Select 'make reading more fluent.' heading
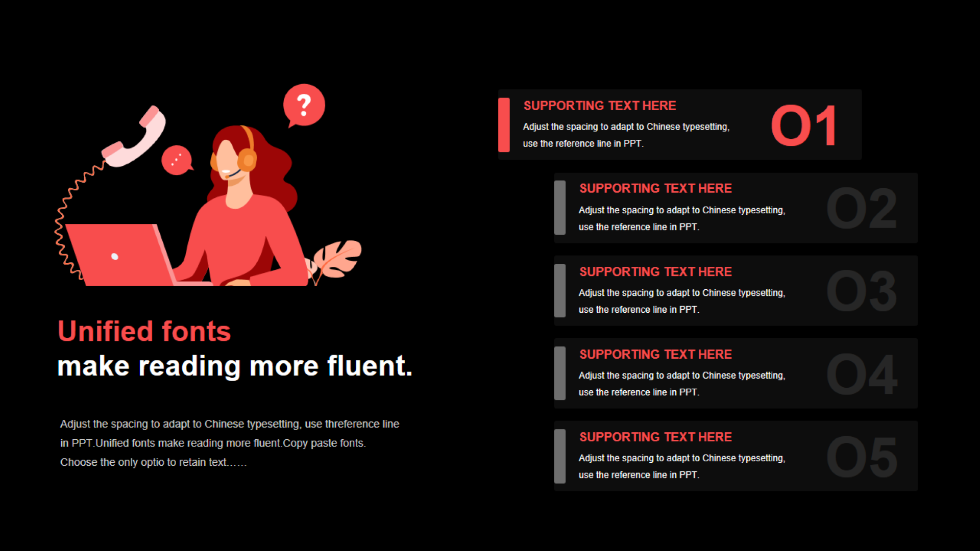This screenshot has height=551, width=980. [235, 366]
